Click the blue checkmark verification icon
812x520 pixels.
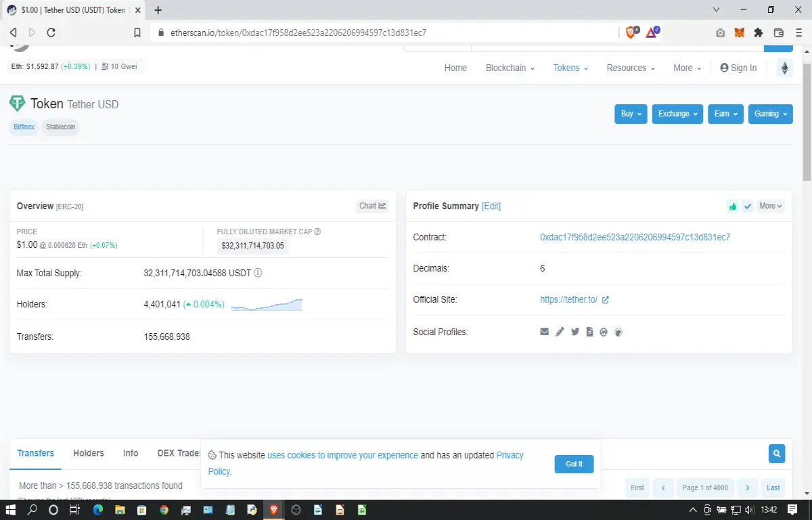pyautogui.click(x=747, y=207)
